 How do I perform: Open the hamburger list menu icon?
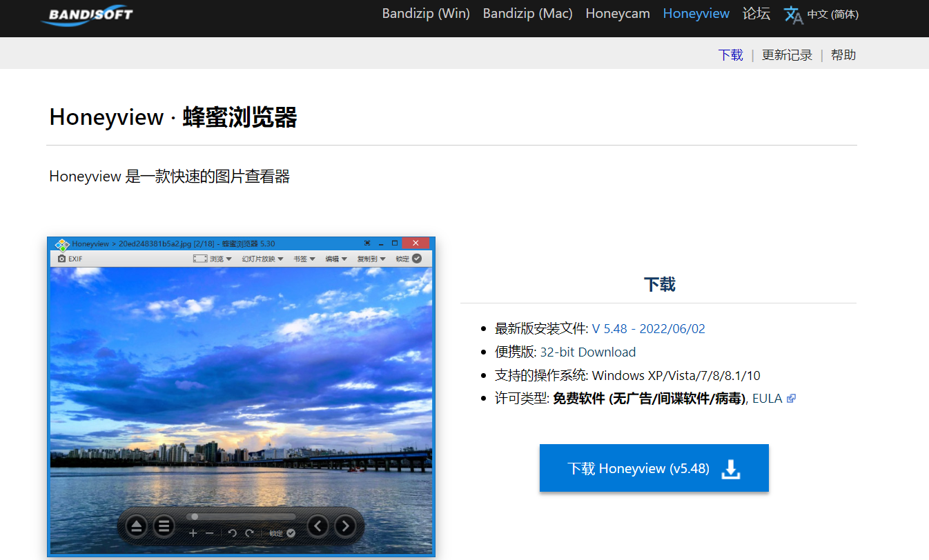[x=164, y=527]
